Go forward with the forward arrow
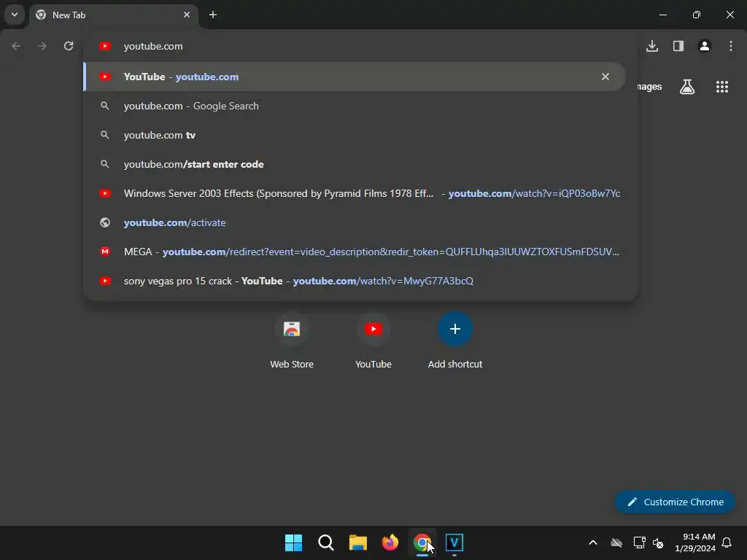This screenshot has width=747, height=560. tap(42, 46)
